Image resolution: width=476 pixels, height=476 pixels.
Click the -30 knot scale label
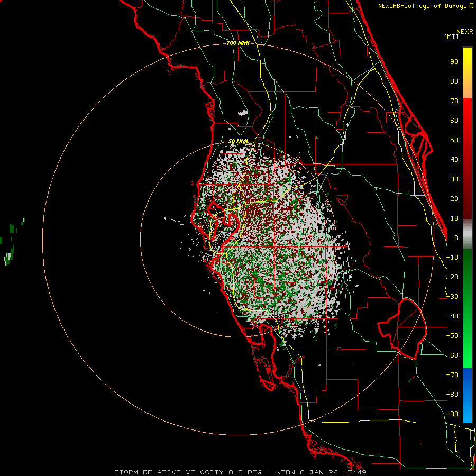point(452,297)
